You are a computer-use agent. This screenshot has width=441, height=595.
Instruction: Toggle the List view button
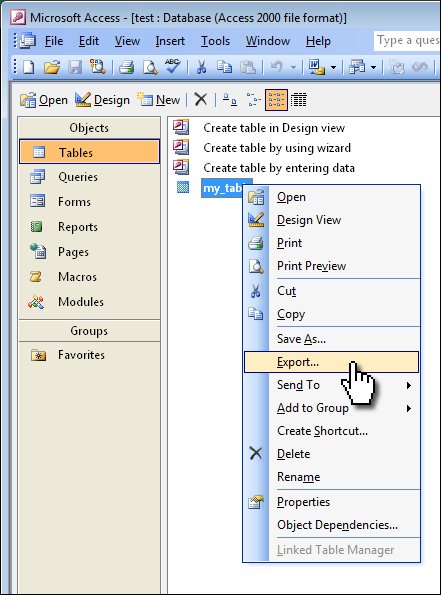tap(276, 100)
